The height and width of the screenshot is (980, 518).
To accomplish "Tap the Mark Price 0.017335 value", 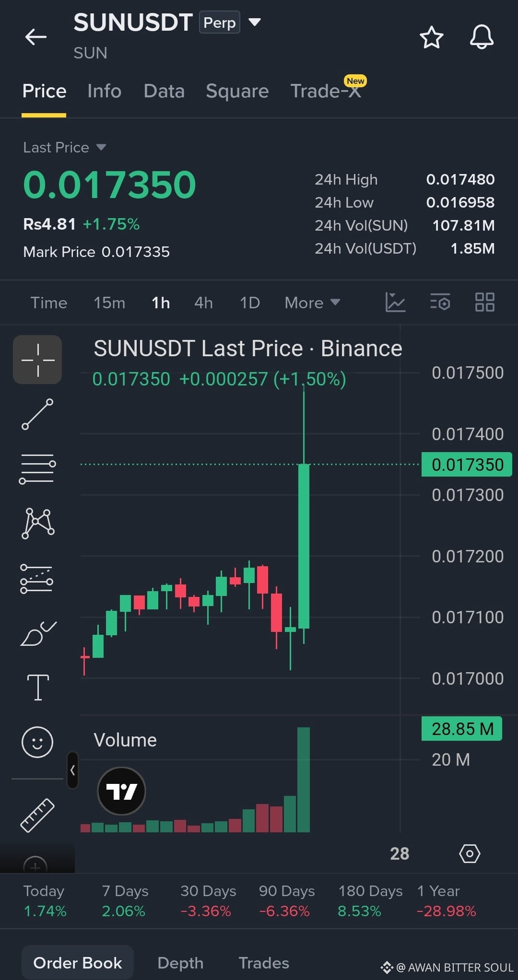I will coord(136,252).
